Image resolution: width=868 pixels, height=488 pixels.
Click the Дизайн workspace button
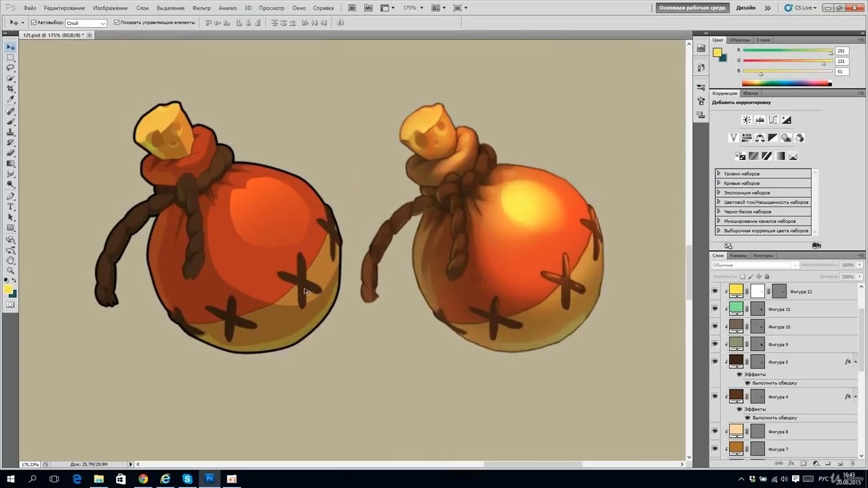(746, 8)
